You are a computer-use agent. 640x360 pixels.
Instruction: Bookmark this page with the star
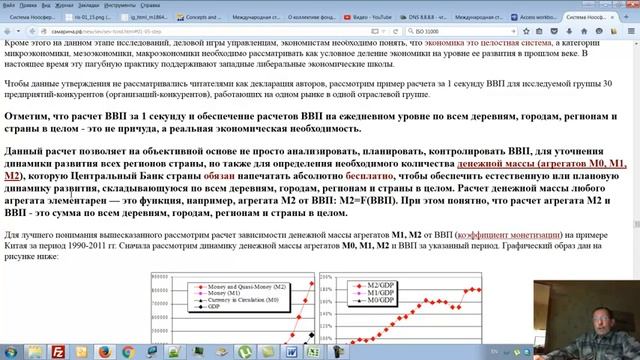coord(527,31)
